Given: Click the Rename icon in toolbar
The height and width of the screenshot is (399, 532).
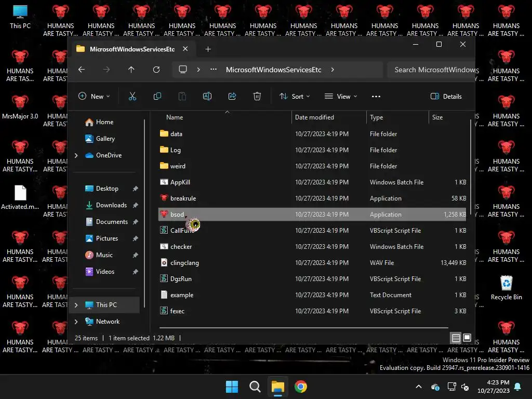Looking at the screenshot, I should tap(207, 96).
